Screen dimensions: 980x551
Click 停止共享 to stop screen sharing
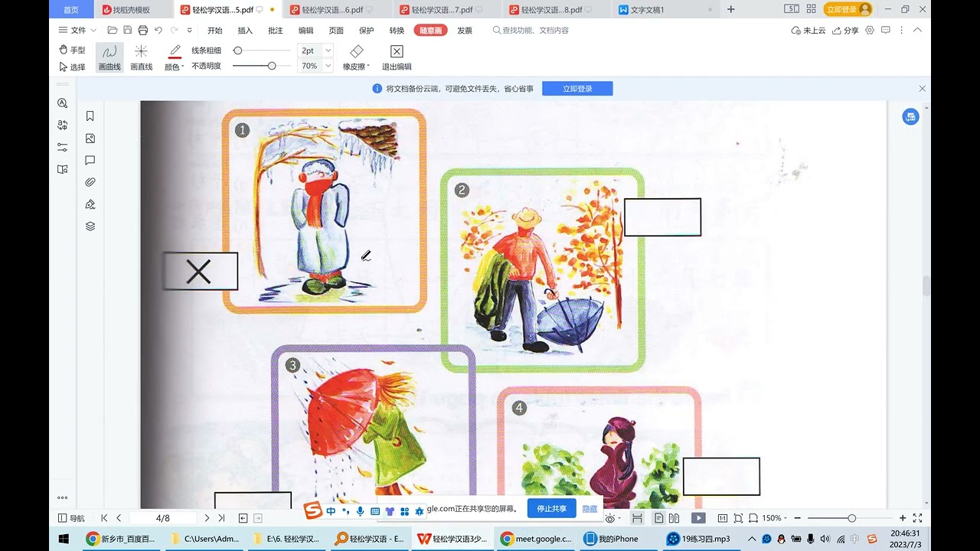[x=551, y=509]
